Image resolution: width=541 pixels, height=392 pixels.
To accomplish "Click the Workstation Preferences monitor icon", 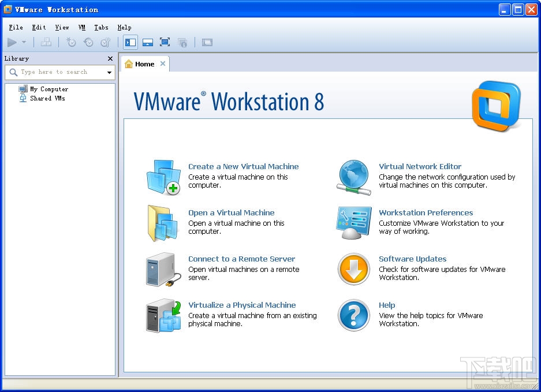I will (x=354, y=223).
